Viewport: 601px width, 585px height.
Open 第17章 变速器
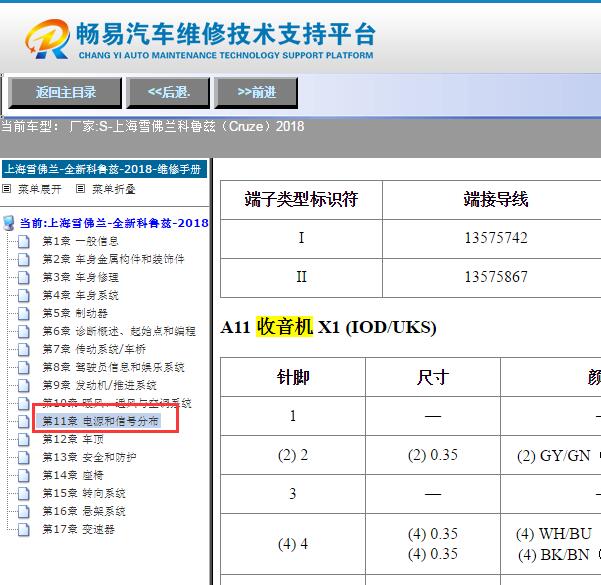[x=78, y=529]
